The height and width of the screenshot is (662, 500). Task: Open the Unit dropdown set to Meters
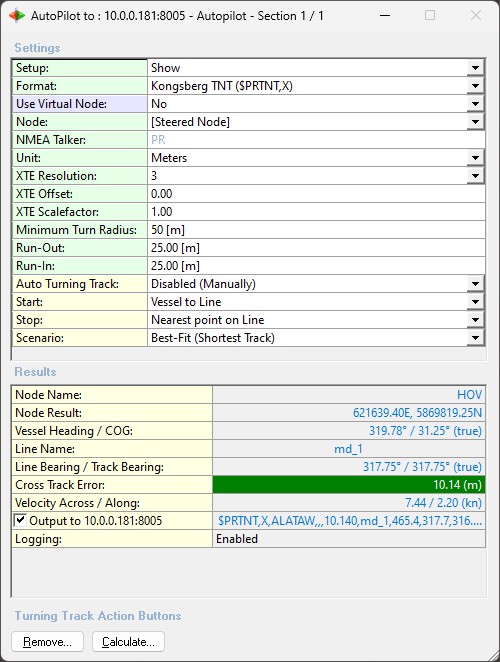pos(476,158)
